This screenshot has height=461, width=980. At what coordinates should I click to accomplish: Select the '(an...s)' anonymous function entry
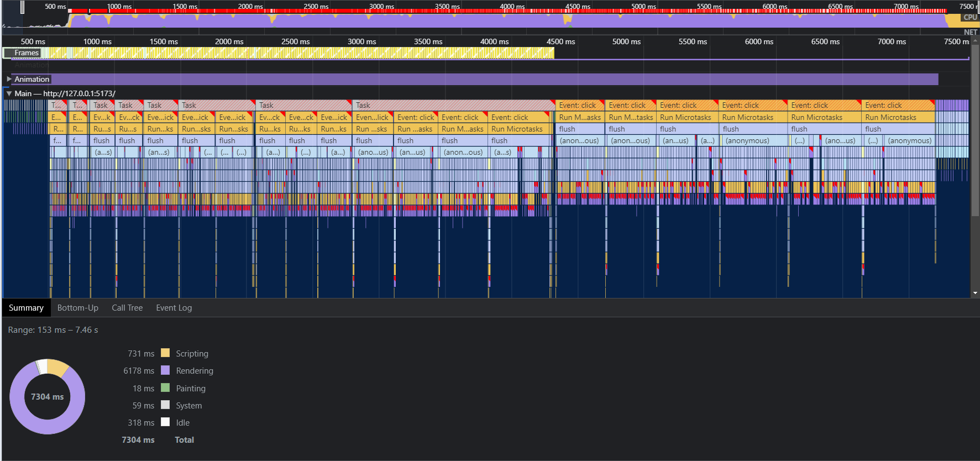[159, 152]
